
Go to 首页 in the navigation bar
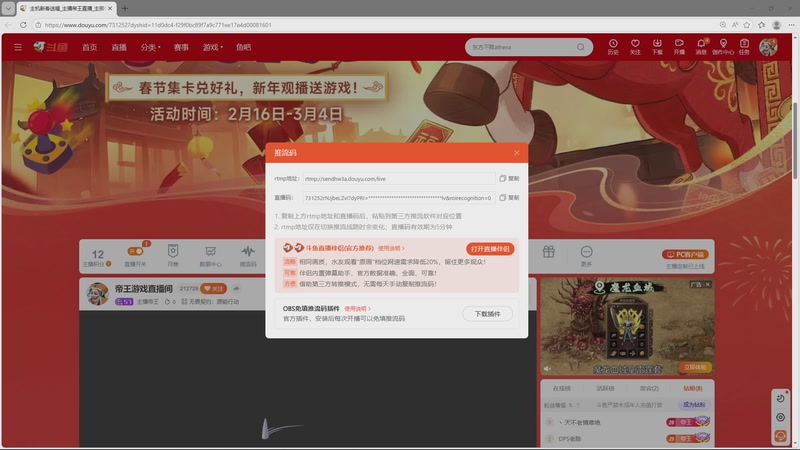click(x=90, y=47)
